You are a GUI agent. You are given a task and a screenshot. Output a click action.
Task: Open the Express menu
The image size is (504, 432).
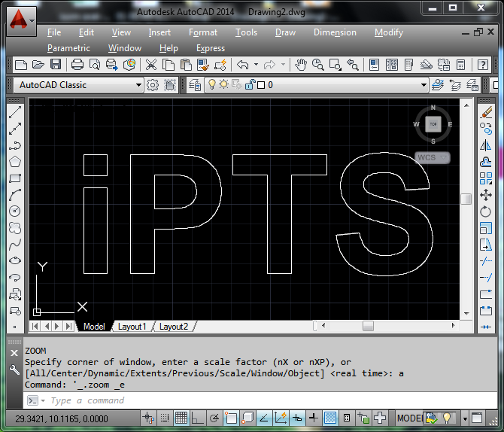pos(211,48)
